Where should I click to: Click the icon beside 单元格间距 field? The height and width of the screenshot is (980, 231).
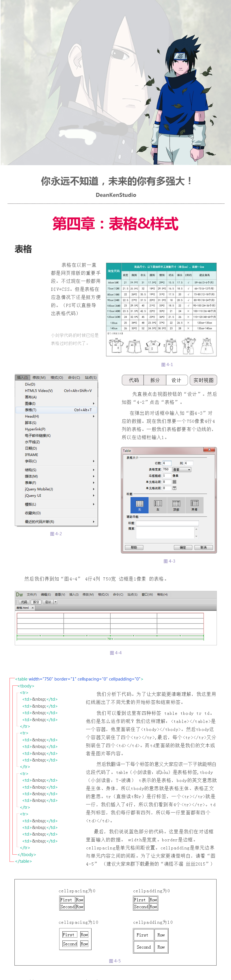[x=175, y=488]
